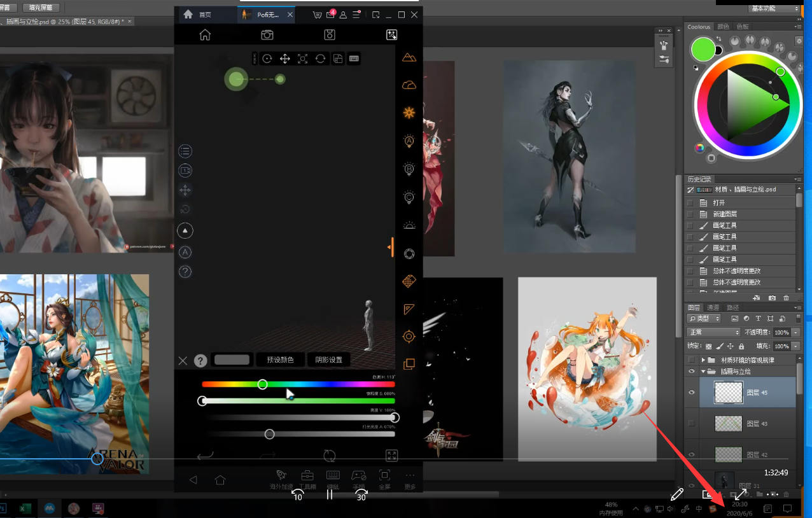Viewport: 812px width, 518px height.
Task: Show layer 图层 43 via visibility box
Action: coord(692,423)
